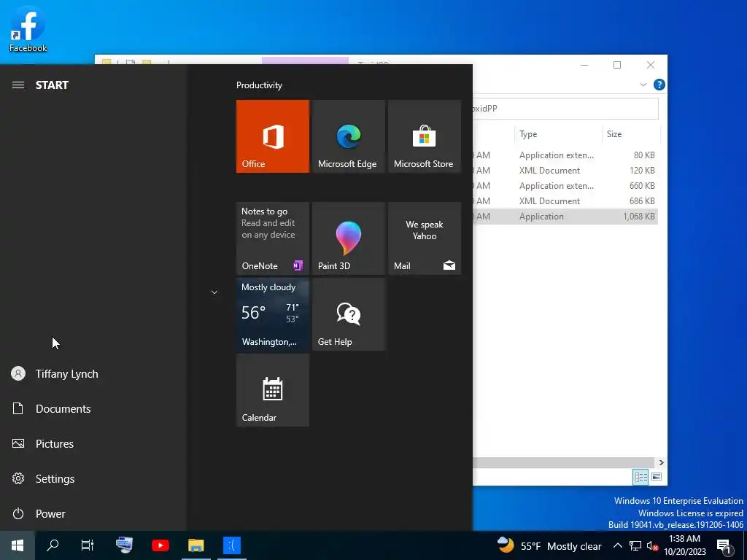Screen dimensions: 747x560
Task: Open Help in File Explorer window
Action: 659,85
